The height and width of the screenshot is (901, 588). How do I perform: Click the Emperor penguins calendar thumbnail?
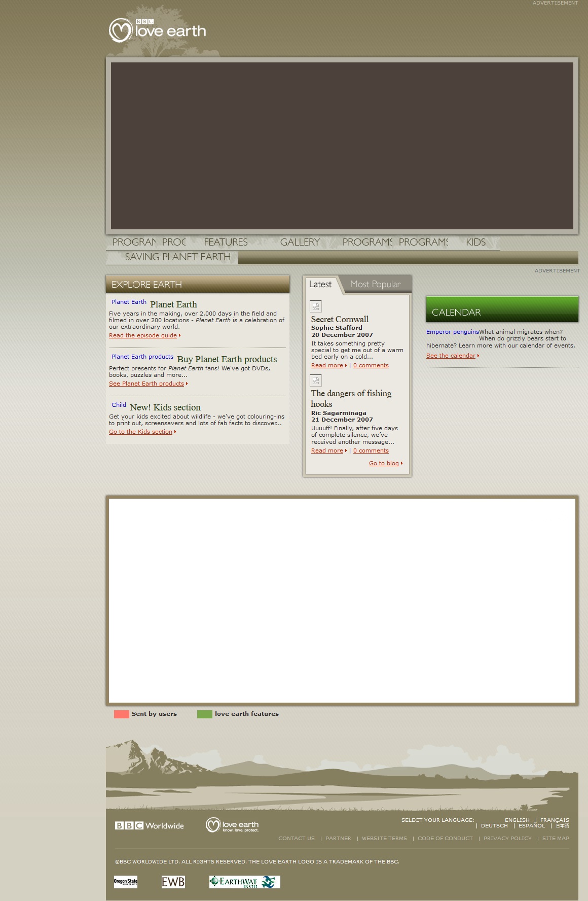tap(452, 332)
